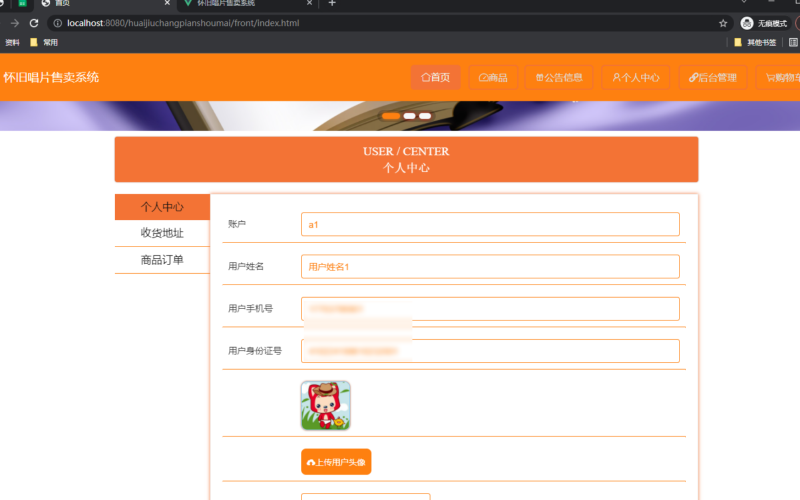Screen dimensions: 800x500
Task: Switch to the 怀旧唱片售卖系统 browser tab
Action: pos(248,4)
